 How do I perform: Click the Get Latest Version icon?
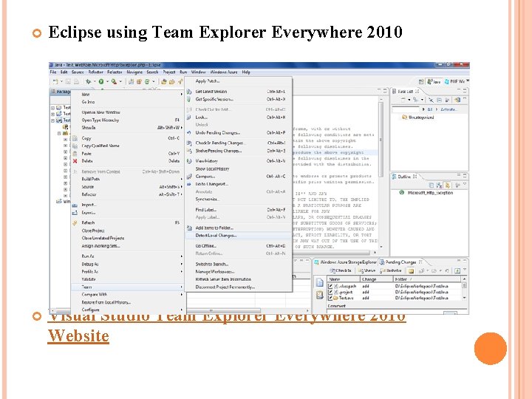tap(189, 92)
